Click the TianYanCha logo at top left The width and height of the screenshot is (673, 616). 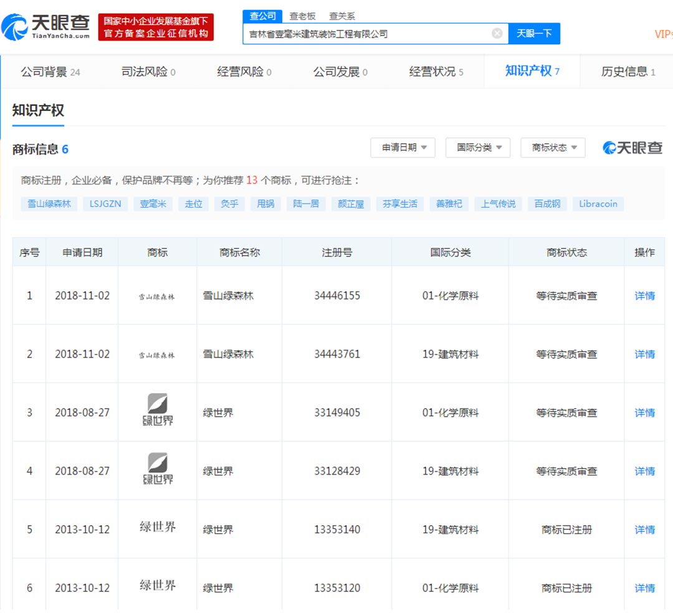click(45, 27)
